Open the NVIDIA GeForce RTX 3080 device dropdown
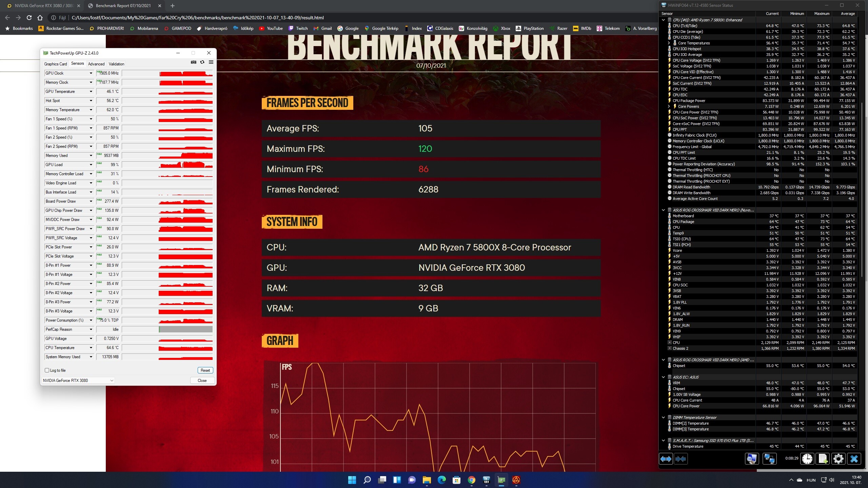 click(112, 381)
